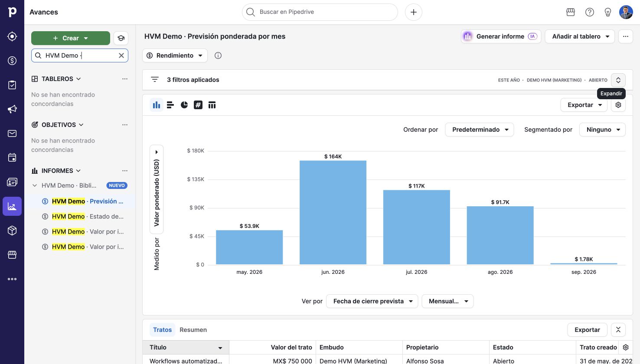Focus the Buscar en Pipedrive search field
The height and width of the screenshot is (364, 640).
pos(320,12)
